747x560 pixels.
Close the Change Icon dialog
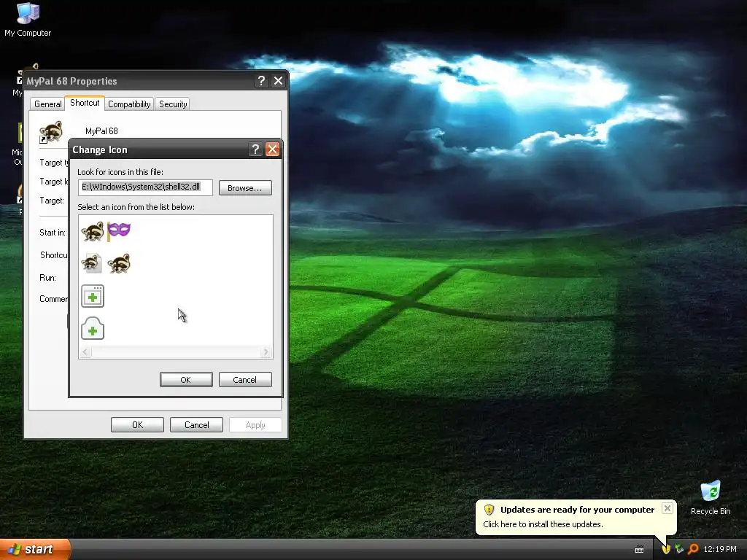[x=273, y=149]
